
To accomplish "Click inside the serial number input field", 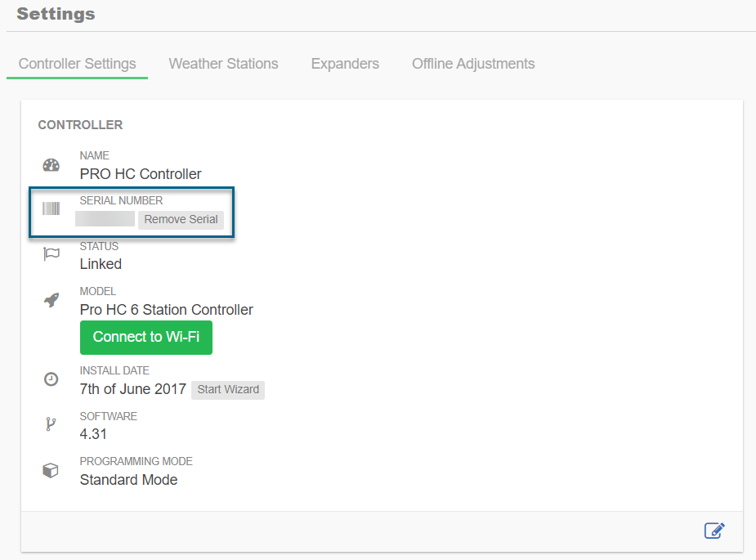I will [105, 219].
